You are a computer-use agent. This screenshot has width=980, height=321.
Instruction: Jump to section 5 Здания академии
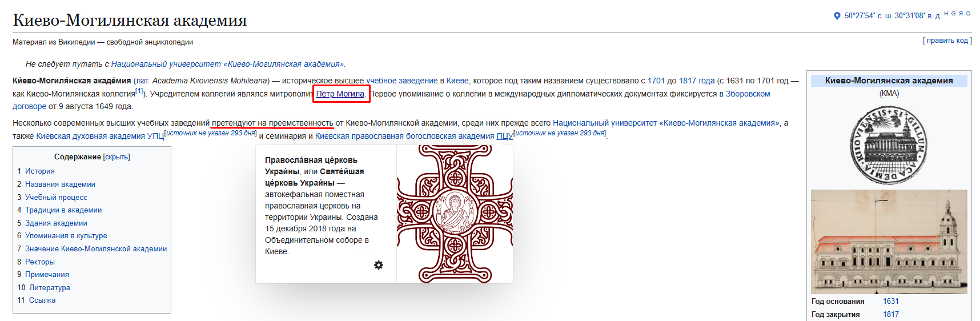[x=52, y=223]
